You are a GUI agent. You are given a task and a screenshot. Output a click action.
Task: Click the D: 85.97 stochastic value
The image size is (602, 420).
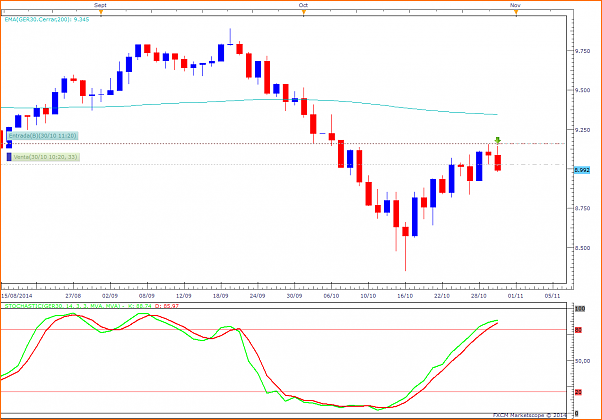(167, 306)
